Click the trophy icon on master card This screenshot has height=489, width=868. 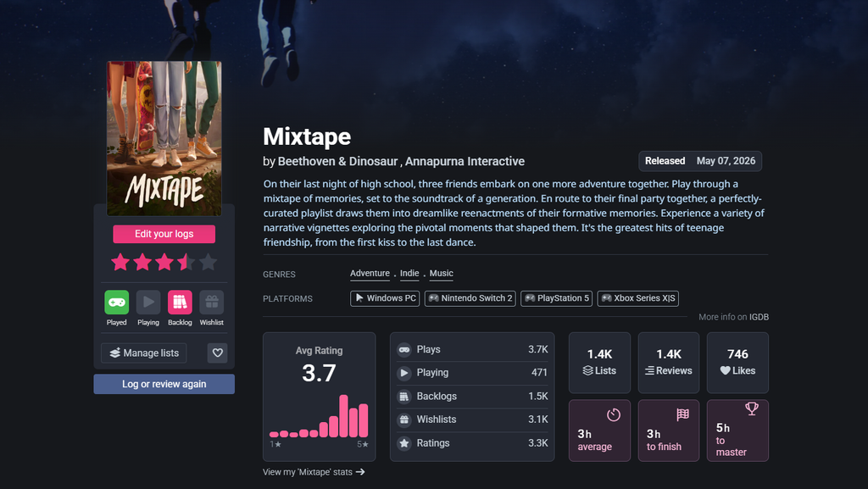click(x=752, y=408)
